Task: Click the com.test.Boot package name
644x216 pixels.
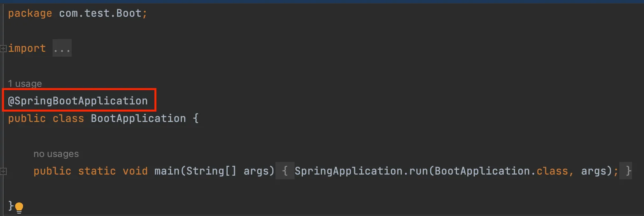Action: click(x=100, y=13)
